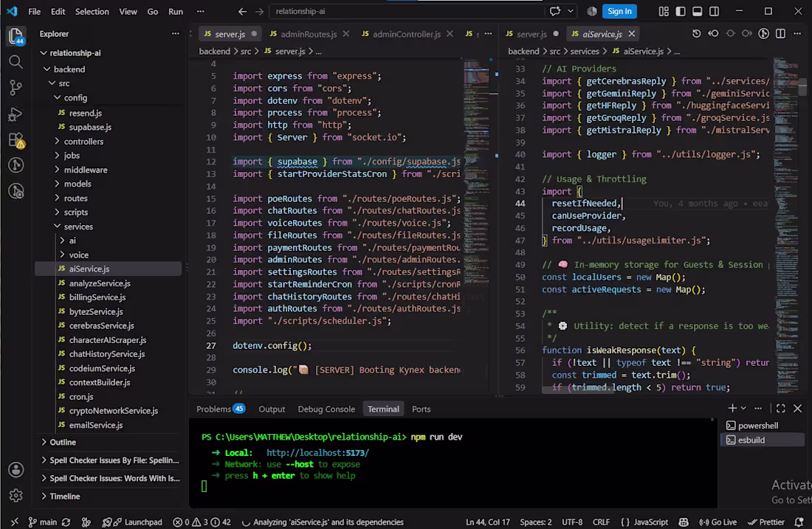Change the UTF-8 file encoding

572,522
